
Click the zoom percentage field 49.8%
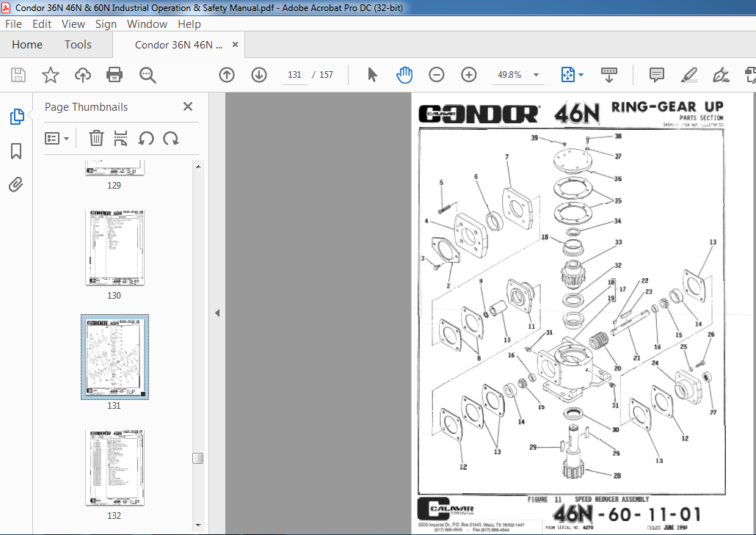click(x=509, y=75)
